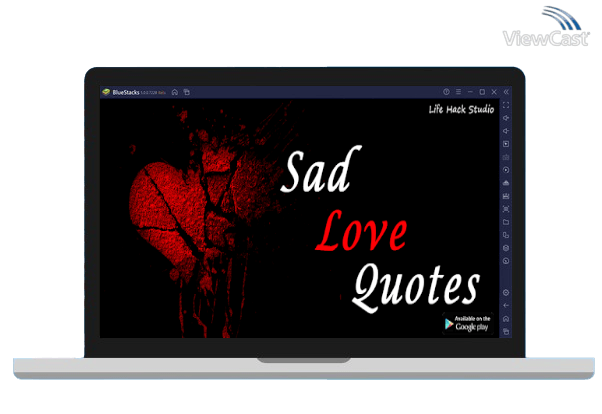
Task: Go to Android home from the side toolbar
Action: (x=506, y=319)
